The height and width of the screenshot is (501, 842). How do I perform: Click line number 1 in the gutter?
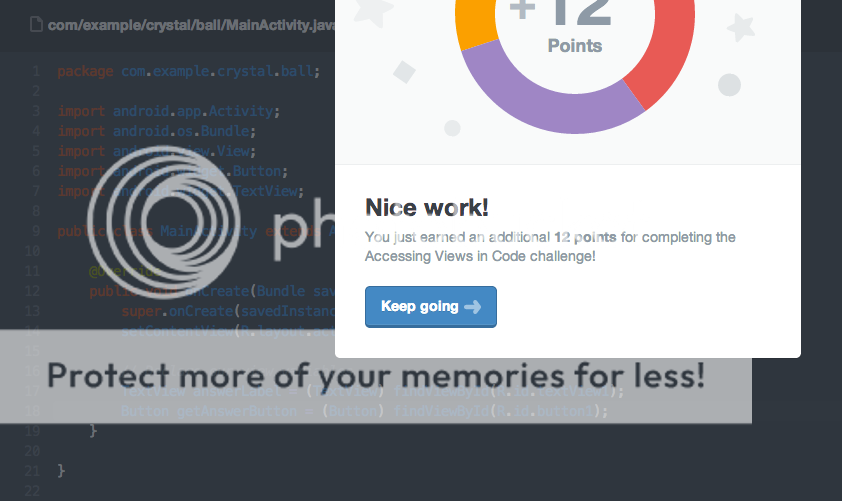[36, 72]
